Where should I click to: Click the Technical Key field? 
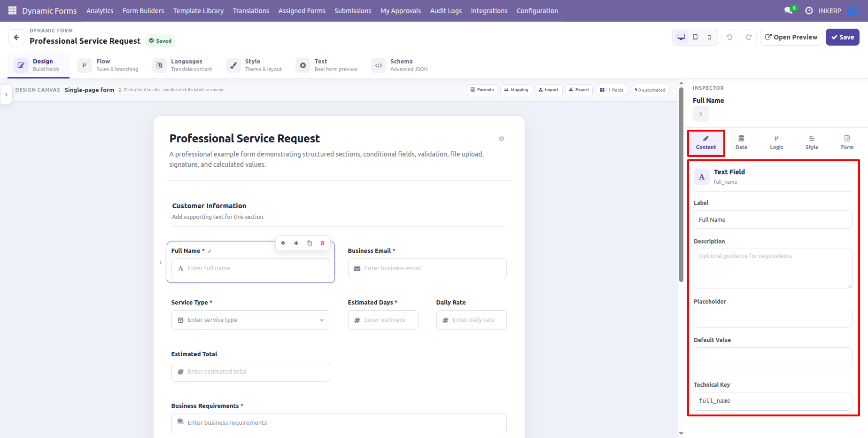[773, 401]
